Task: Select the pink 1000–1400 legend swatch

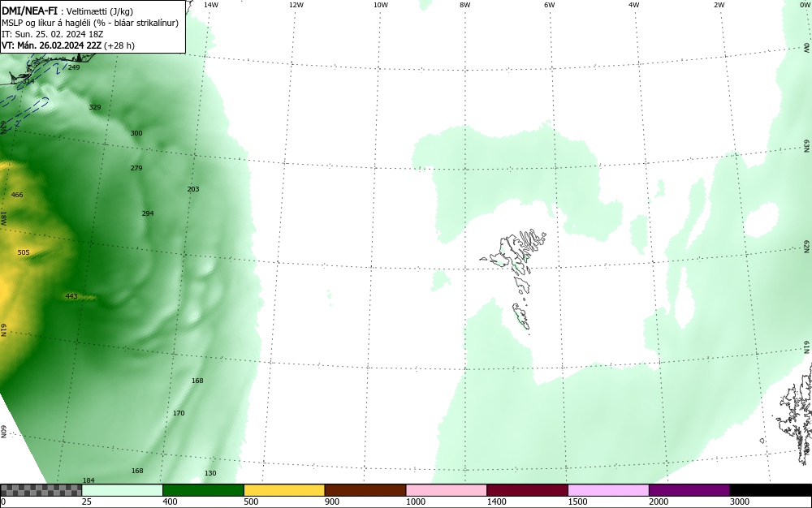Action: pyautogui.click(x=447, y=490)
